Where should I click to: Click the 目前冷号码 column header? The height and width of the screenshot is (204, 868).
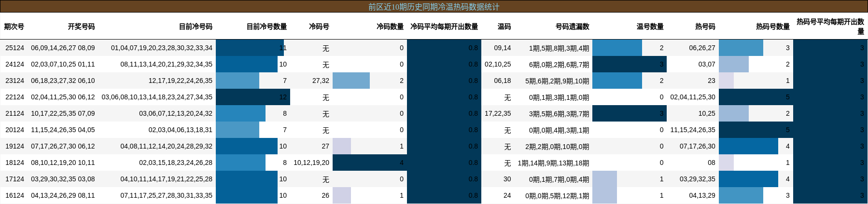[196, 27]
